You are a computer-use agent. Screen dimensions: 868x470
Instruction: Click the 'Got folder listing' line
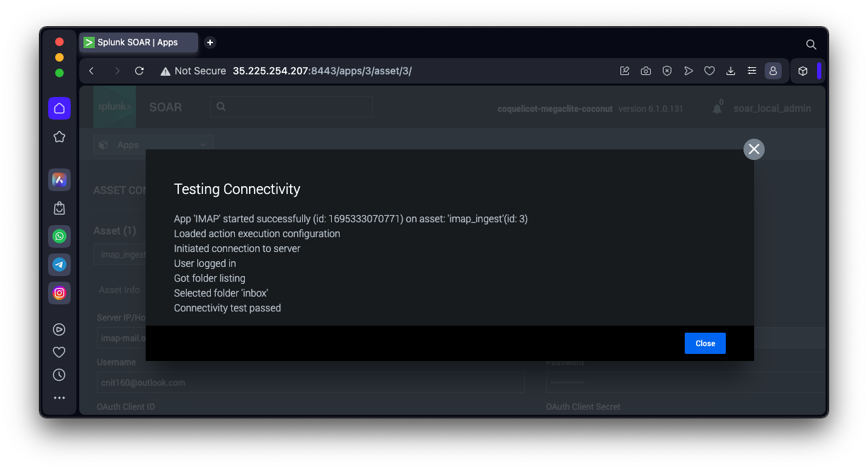pyautogui.click(x=209, y=278)
